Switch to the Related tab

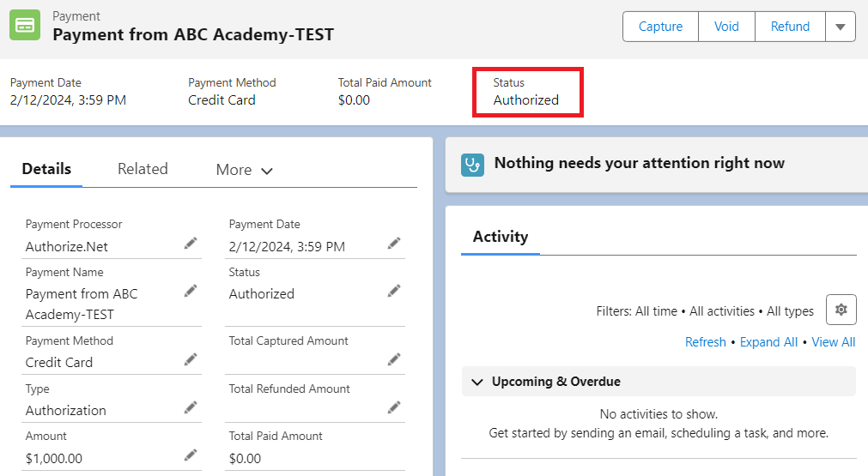pos(143,169)
